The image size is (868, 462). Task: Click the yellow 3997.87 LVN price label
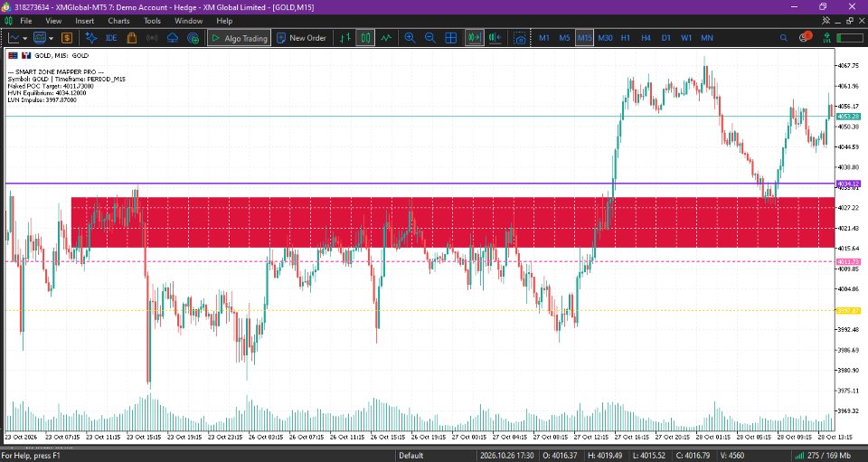(x=847, y=310)
